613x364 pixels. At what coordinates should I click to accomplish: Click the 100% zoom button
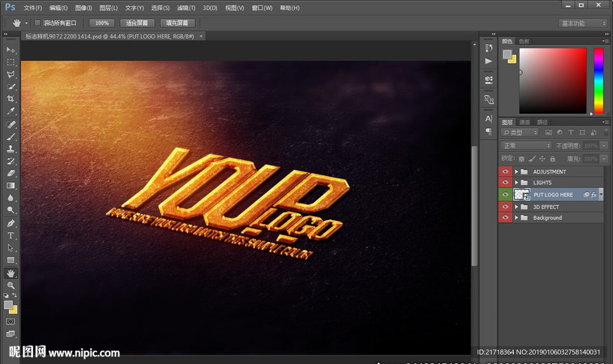pos(102,23)
